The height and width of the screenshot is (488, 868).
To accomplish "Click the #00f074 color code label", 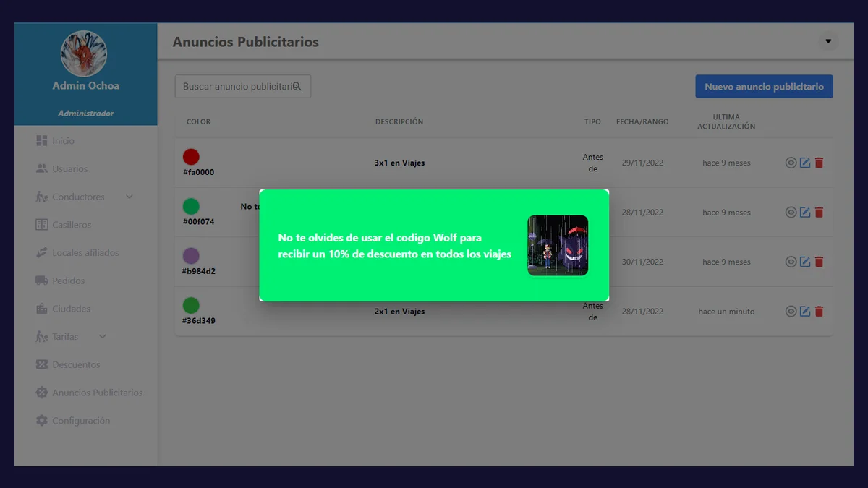I will tap(198, 221).
